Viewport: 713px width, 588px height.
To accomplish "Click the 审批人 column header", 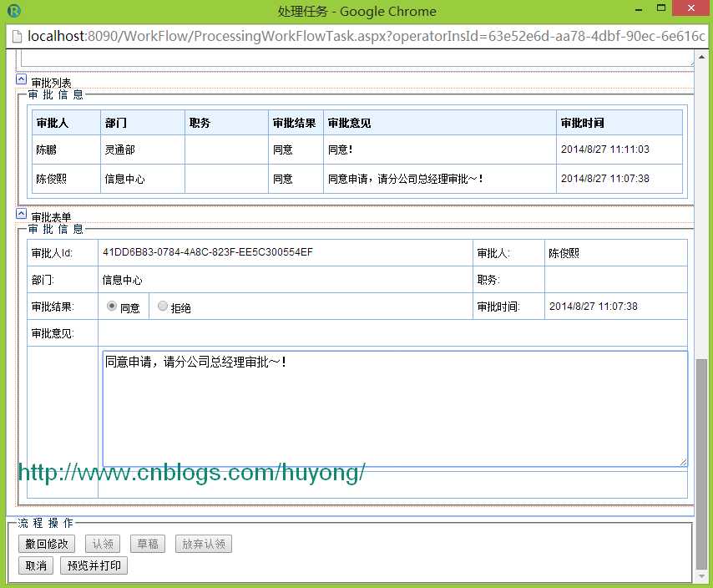I will [x=67, y=123].
